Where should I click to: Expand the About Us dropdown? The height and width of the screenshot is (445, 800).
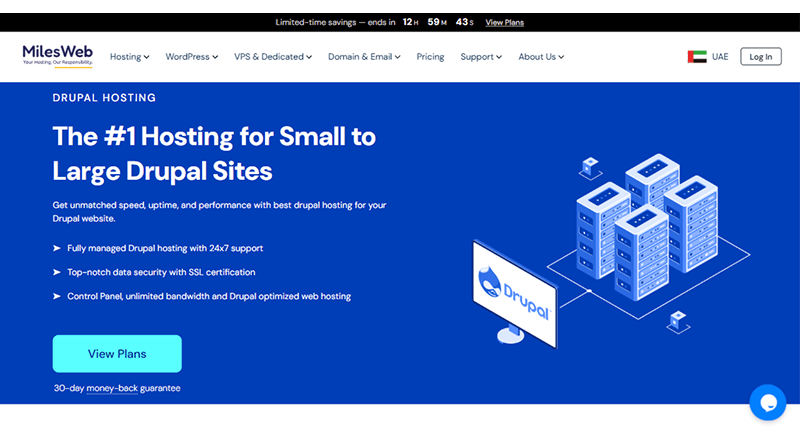pyautogui.click(x=541, y=57)
